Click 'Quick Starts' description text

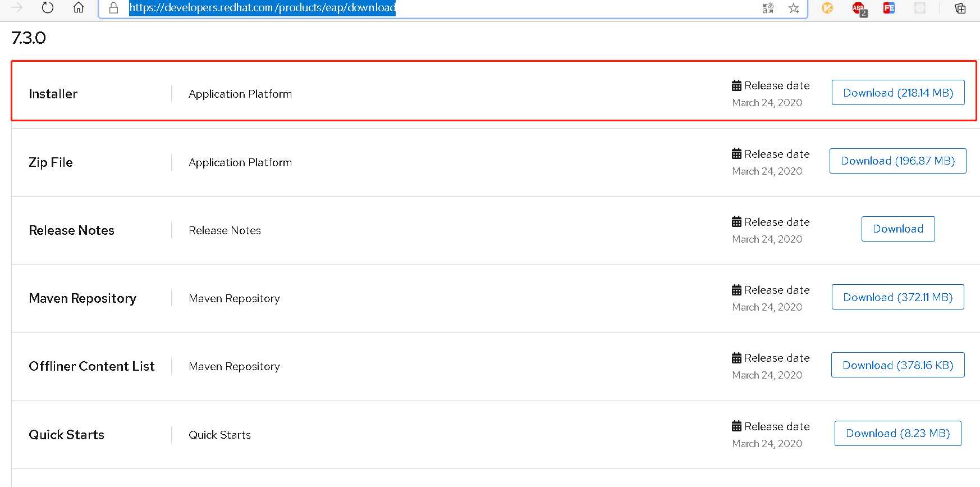219,435
